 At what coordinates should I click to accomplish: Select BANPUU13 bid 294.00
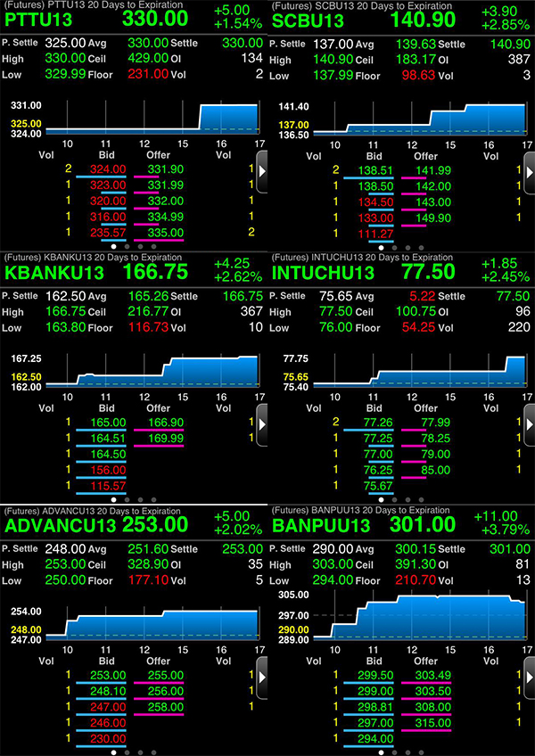[374, 738]
